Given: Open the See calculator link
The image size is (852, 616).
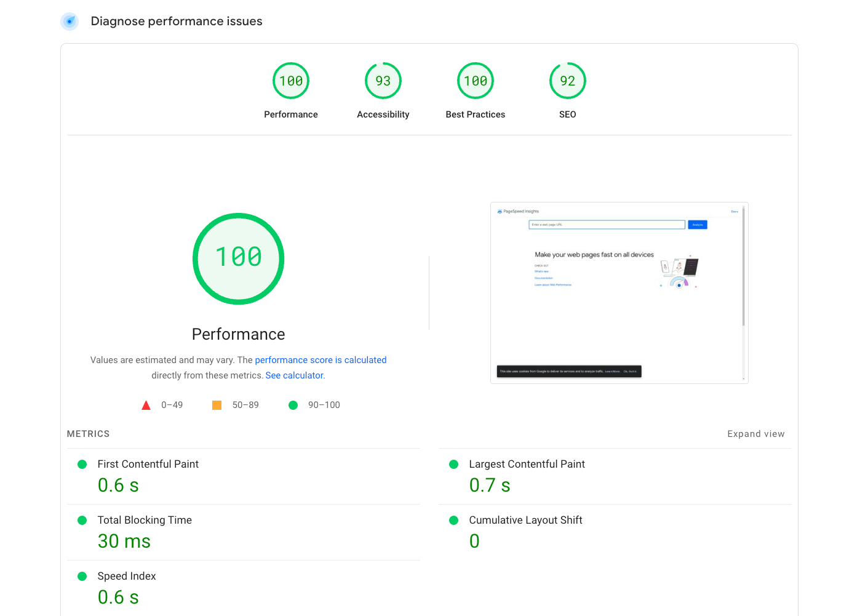Looking at the screenshot, I should click(x=294, y=375).
